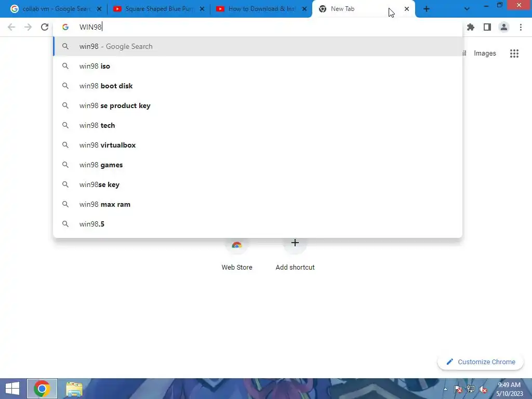
Task: Open the Windows Start button
Action: 12,389
